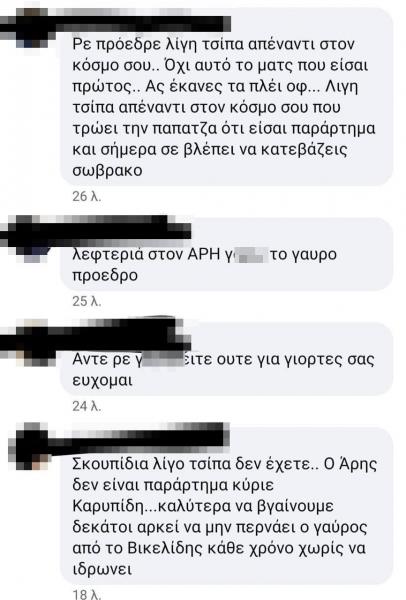Open the "26 λ." timestamp
The width and height of the screenshot is (406, 600).
[x=86, y=196]
